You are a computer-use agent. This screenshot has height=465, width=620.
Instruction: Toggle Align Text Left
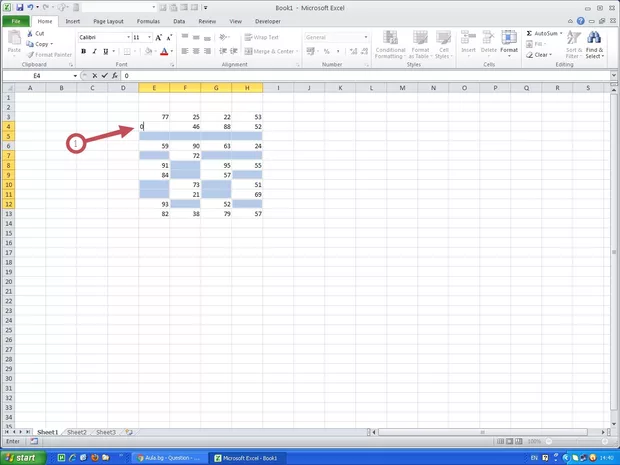point(185,51)
